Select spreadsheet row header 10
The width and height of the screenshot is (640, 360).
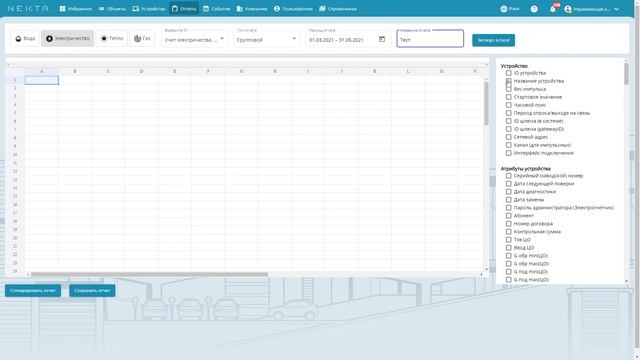click(x=15, y=155)
